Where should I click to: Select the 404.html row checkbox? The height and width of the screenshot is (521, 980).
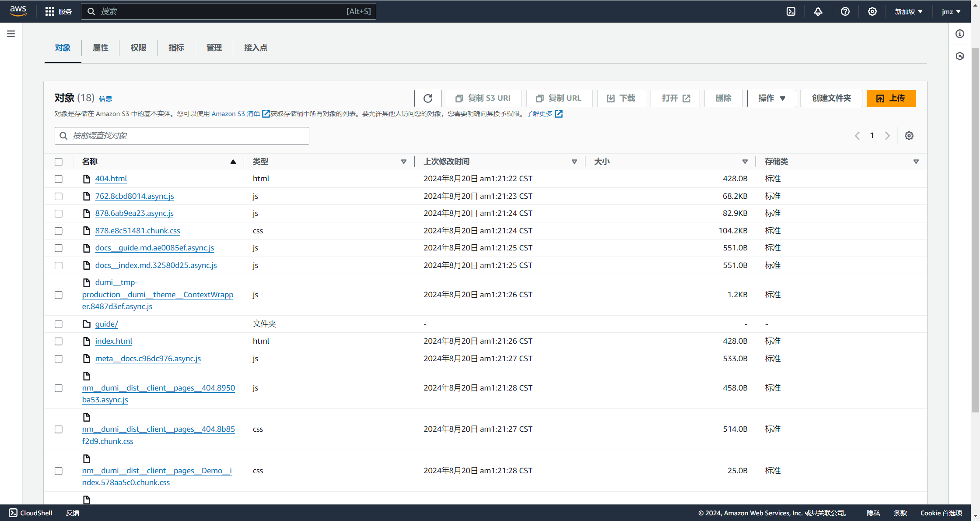pos(59,179)
